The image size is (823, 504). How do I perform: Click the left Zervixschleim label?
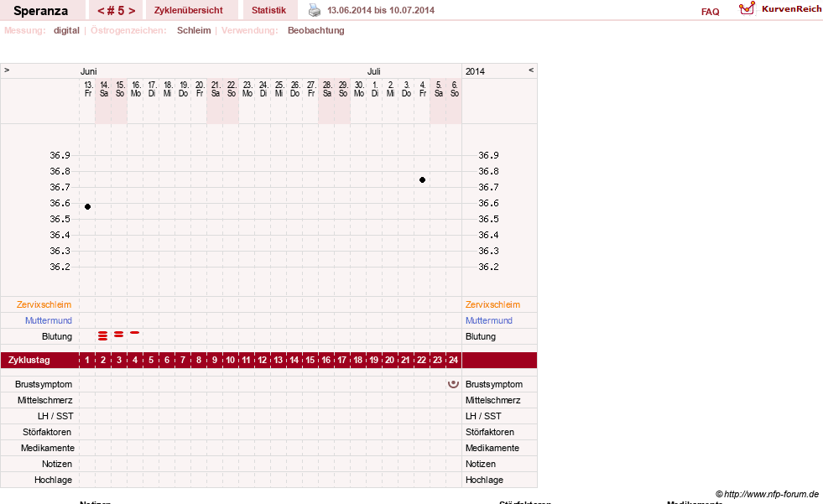[x=44, y=304]
